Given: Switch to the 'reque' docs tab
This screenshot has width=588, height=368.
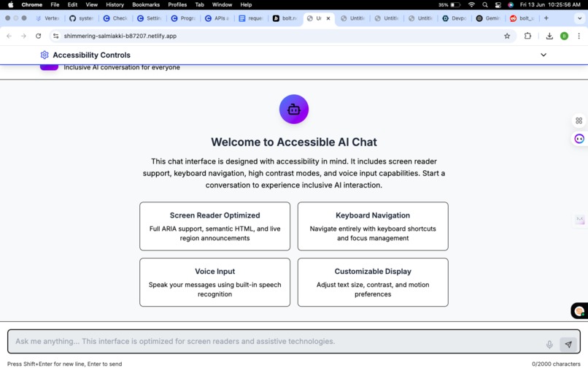Looking at the screenshot, I should tap(251, 18).
